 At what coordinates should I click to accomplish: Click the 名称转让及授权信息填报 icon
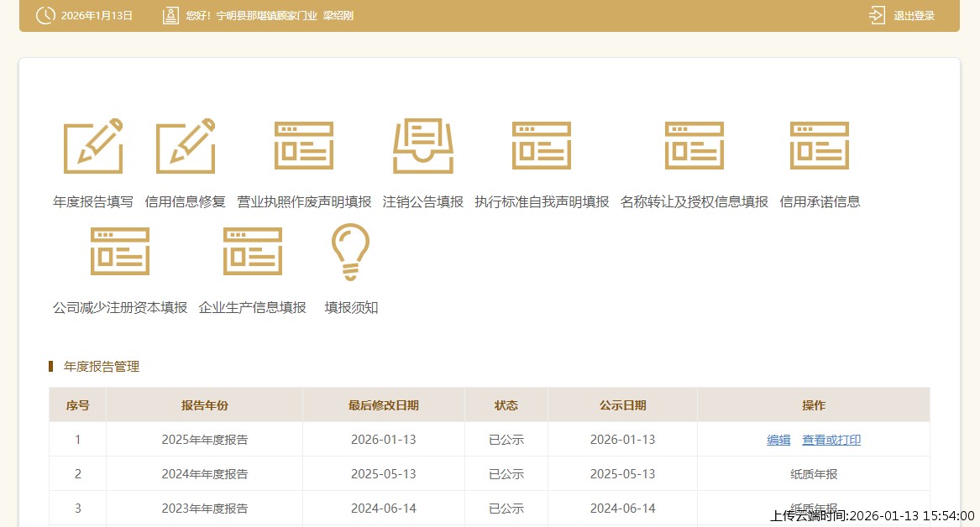coord(694,146)
